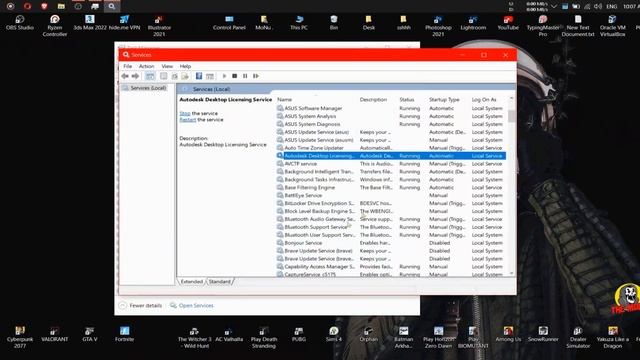This screenshot has height=360, width=640.
Task: Open the hide.me VPN desktop icon
Action: coord(124,23)
